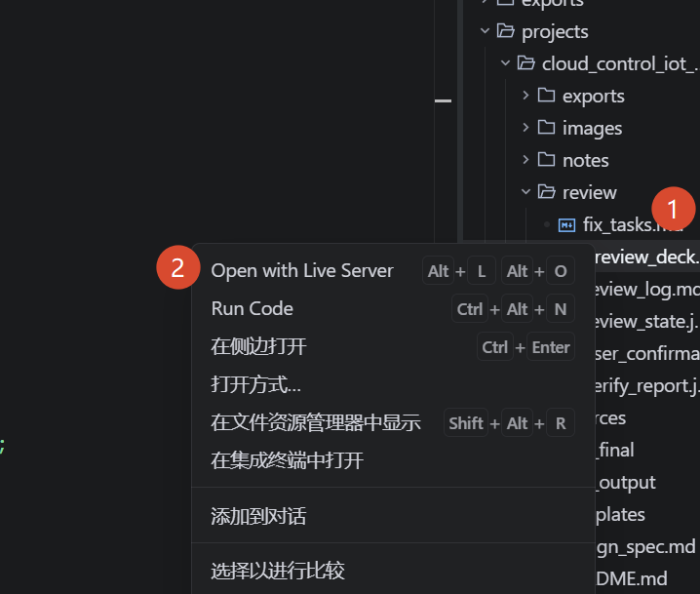The image size is (700, 594).
Task: Expand the images folder chevron
Action: point(525,128)
